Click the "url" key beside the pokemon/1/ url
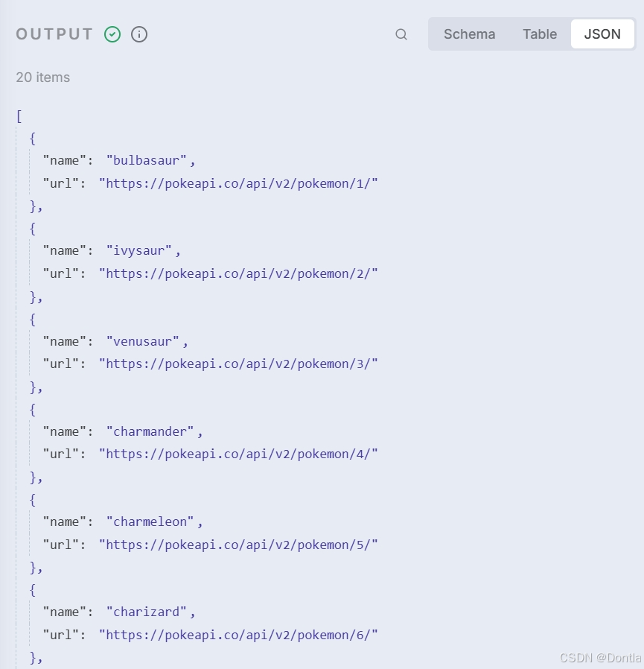Screen dimensions: 644x669 click(x=61, y=183)
